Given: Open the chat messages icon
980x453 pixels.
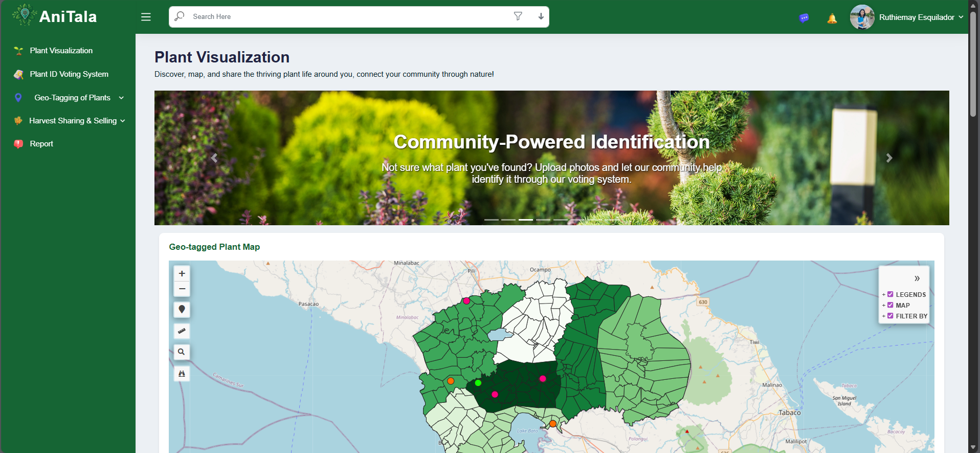Looking at the screenshot, I should tap(804, 18).
